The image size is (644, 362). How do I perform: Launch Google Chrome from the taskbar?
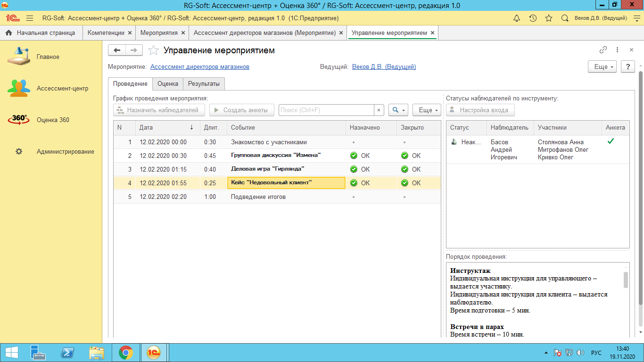tap(125, 353)
